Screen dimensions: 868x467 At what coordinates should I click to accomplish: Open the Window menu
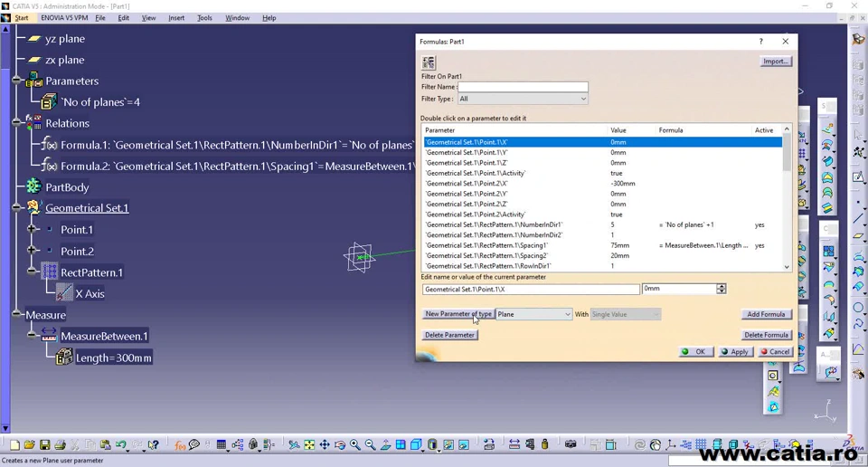[x=237, y=18]
